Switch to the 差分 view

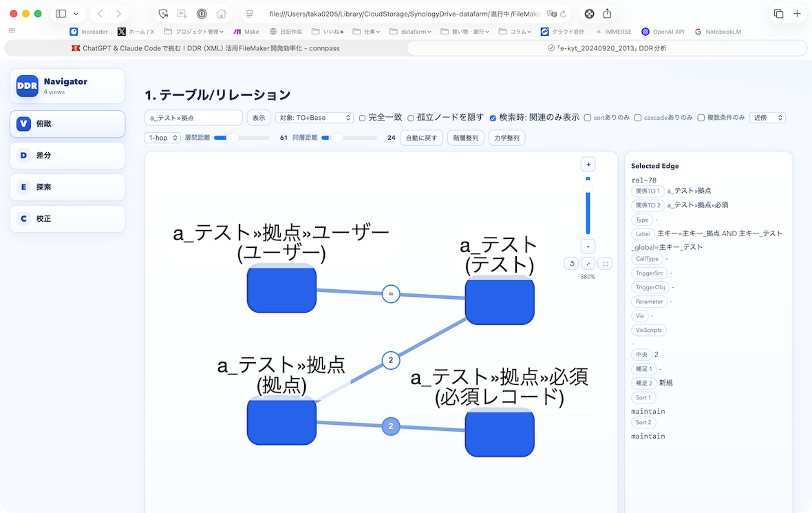click(67, 156)
